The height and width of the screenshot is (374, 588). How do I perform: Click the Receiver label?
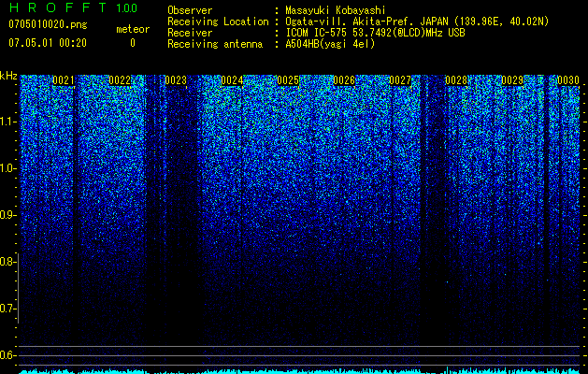[x=190, y=33]
